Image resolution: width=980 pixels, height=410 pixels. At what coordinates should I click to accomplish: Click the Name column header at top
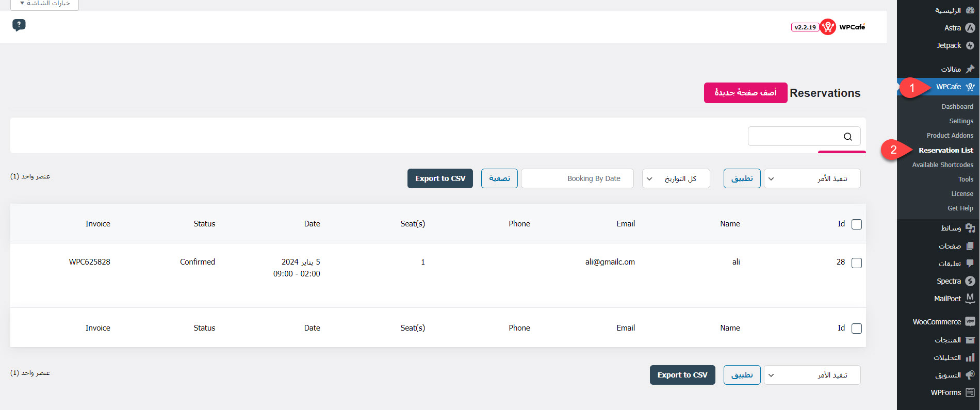coord(730,224)
